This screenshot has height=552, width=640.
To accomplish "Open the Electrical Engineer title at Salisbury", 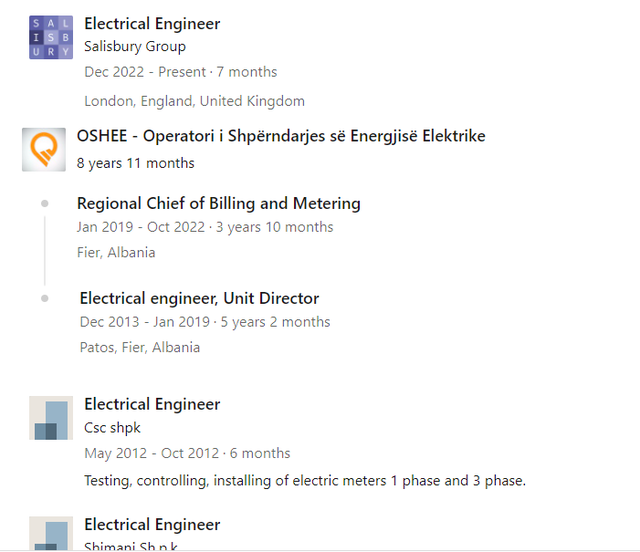I will pos(152,24).
